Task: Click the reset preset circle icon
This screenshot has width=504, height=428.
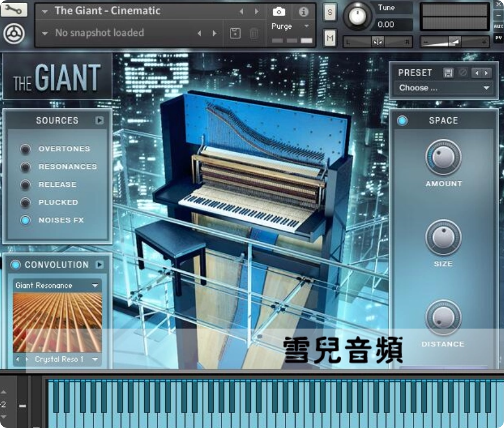Action: (x=463, y=72)
